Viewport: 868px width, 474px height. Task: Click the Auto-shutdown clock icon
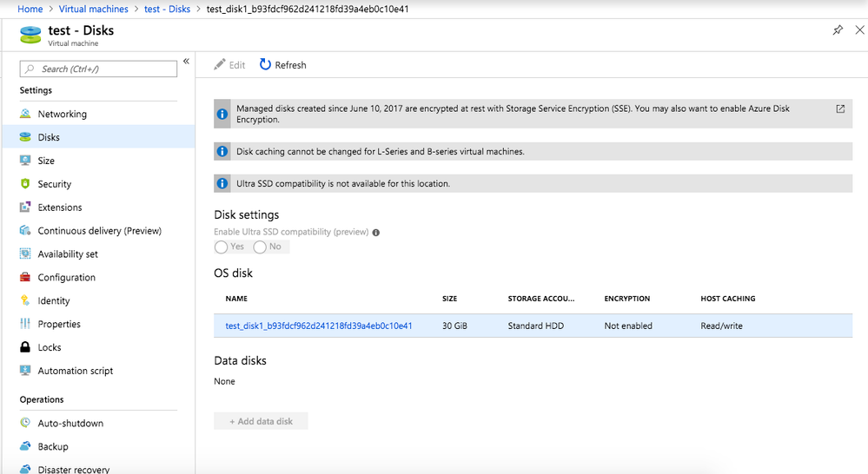[x=25, y=424]
